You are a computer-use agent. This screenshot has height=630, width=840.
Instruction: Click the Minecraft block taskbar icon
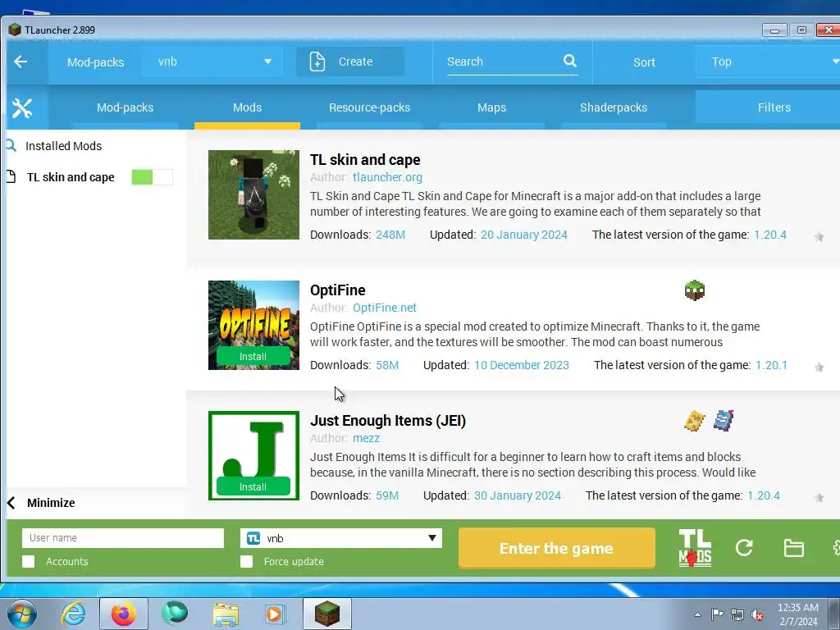coord(327,614)
